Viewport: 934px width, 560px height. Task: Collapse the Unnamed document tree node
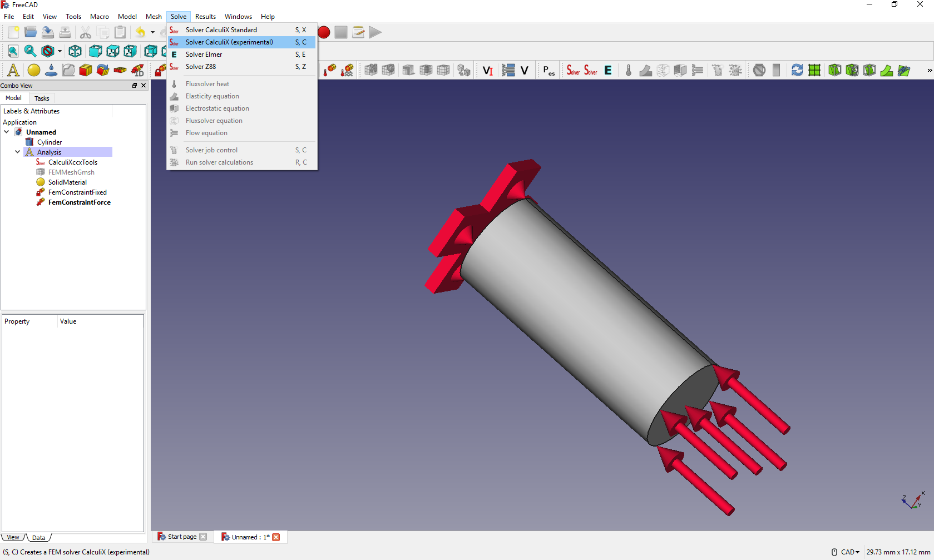[7, 132]
